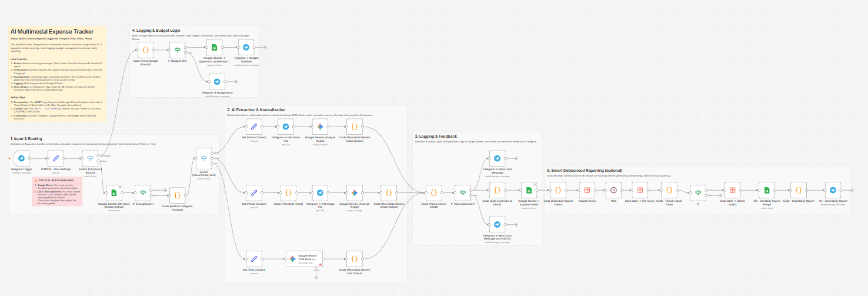Screen dimensions: 868x296
Task: Select the If (Has expenses?) node
Action: (x=463, y=192)
